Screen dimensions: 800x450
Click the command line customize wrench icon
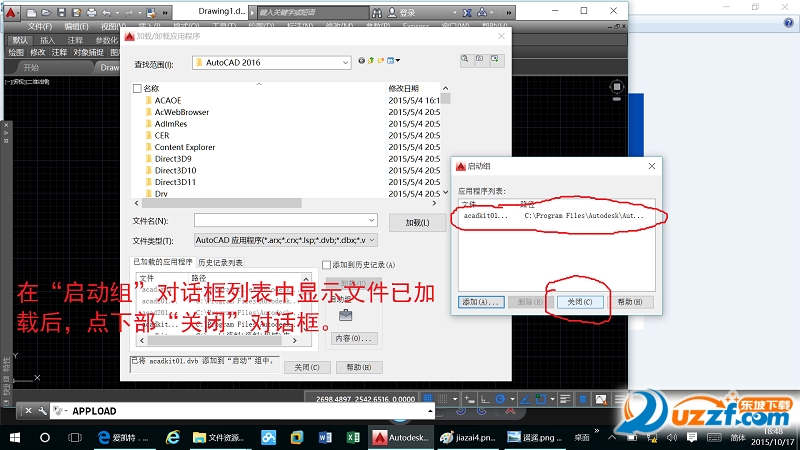42,411
